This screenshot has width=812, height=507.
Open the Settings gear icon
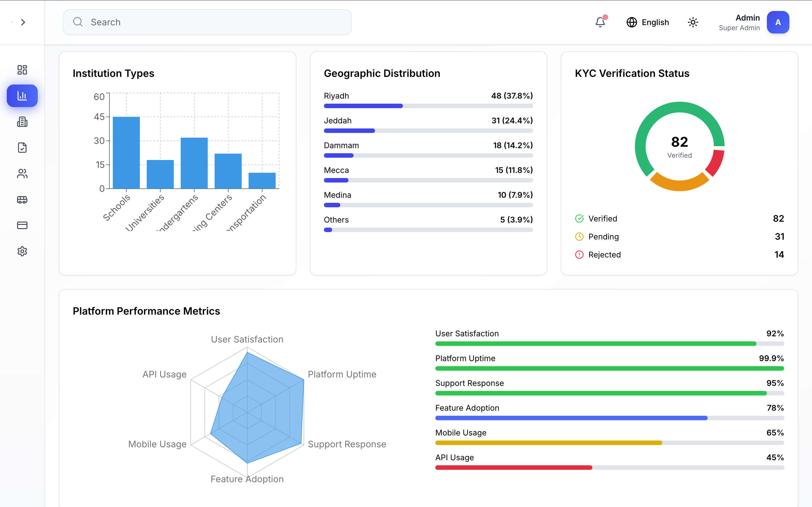coord(22,252)
